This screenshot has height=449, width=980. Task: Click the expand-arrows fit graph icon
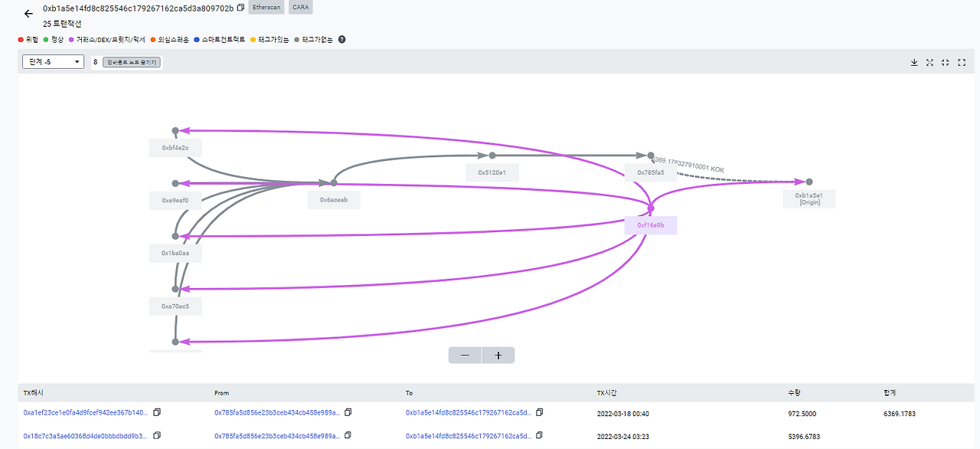click(x=929, y=63)
